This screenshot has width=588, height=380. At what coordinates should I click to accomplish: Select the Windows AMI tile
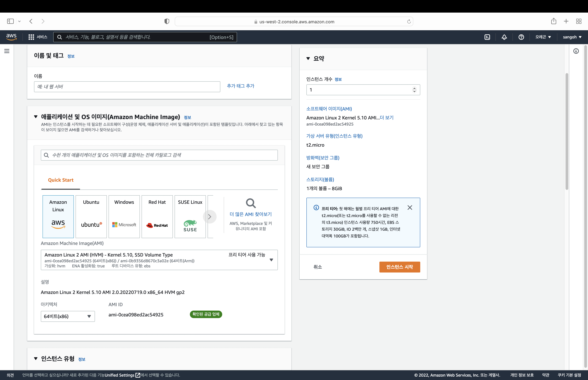pyautogui.click(x=124, y=216)
